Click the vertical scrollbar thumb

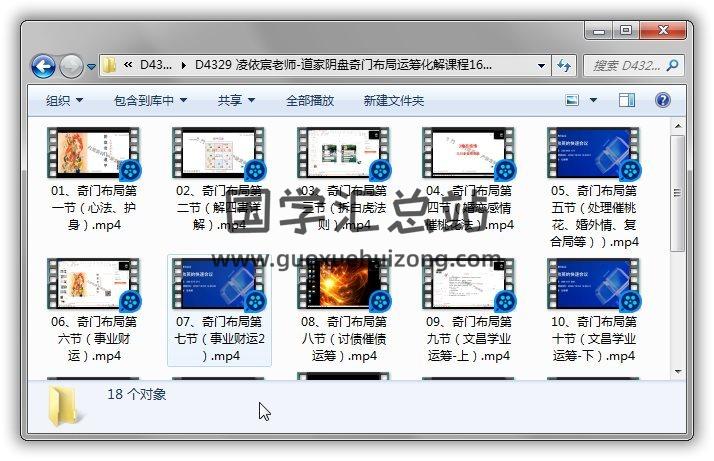click(678, 193)
